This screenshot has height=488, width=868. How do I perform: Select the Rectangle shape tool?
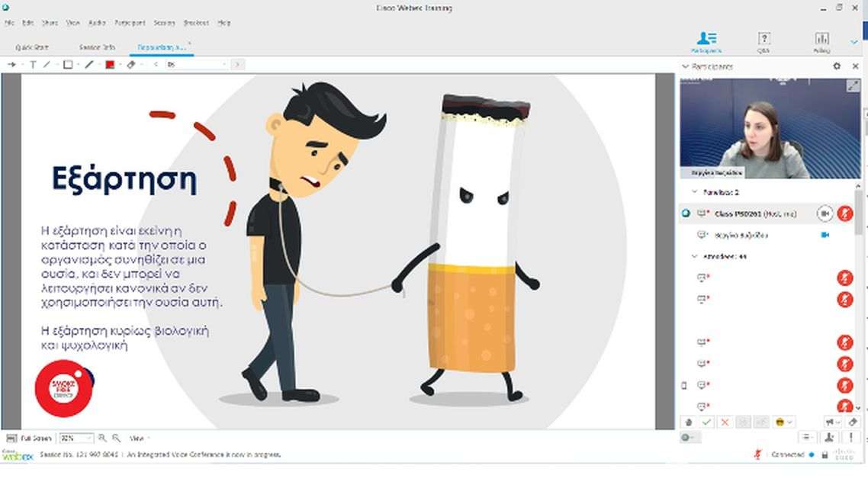pyautogui.click(x=68, y=65)
